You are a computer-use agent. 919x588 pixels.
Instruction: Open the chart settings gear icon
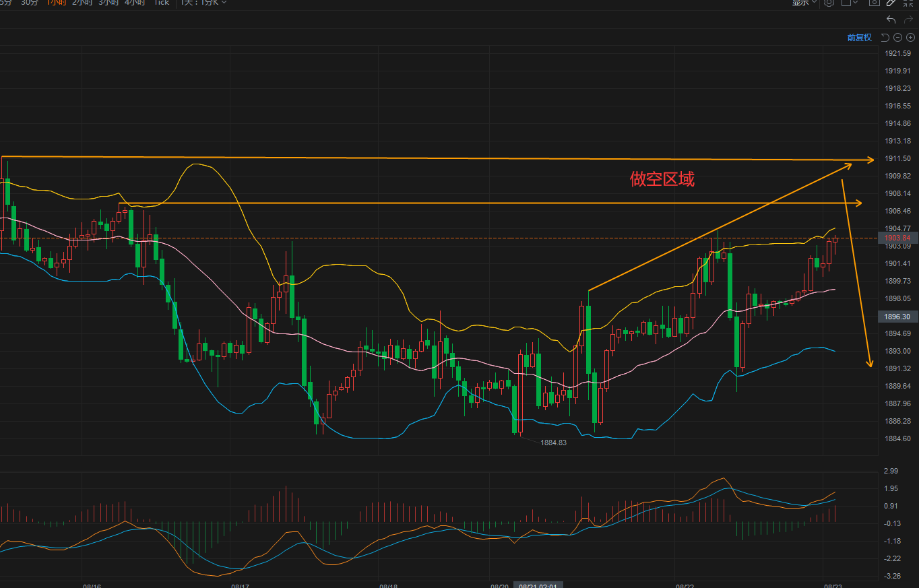[830, 3]
